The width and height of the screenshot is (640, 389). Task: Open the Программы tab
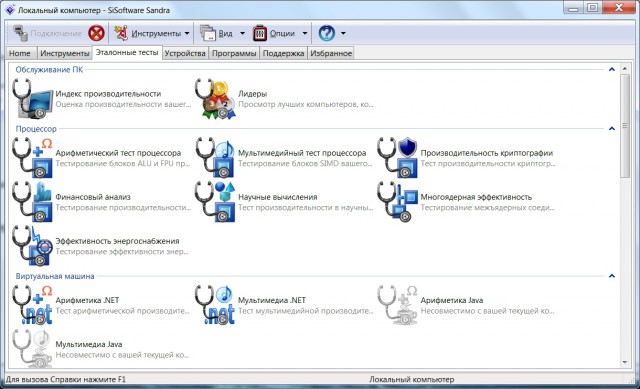(234, 53)
